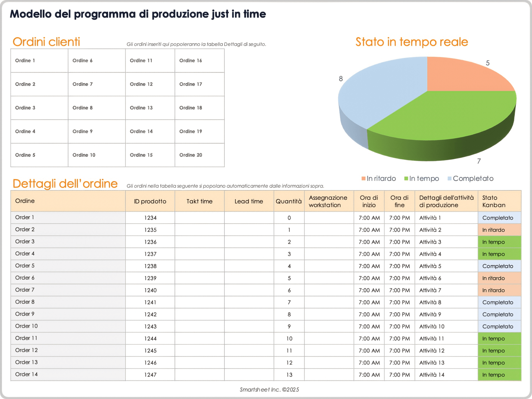Viewport: 532px width, 399px height.
Task: Select the Quantità cell showing 13
Action: (x=289, y=374)
